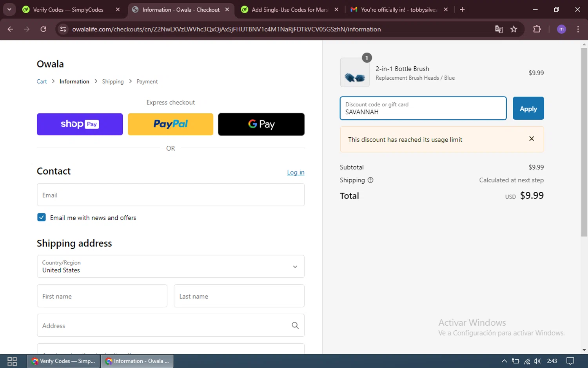Open the tab search dropdown arrow
Screen dimensions: 588x368
point(9,9)
